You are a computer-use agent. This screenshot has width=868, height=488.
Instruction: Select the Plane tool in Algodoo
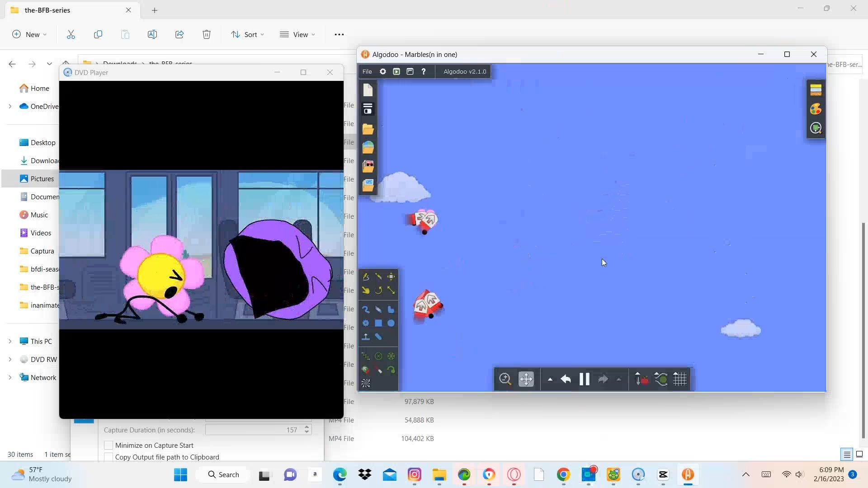coord(366,337)
